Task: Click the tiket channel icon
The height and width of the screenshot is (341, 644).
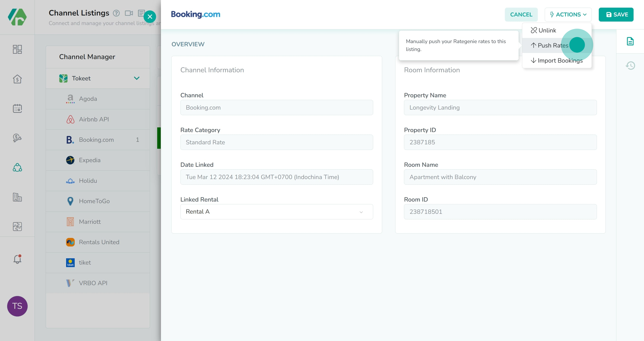Action: pos(70,262)
